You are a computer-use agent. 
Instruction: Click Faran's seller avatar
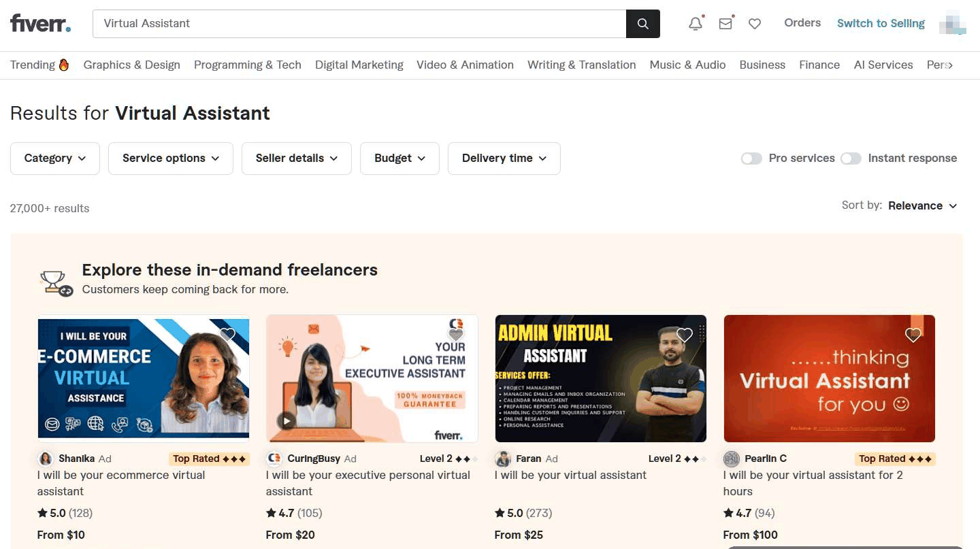[x=503, y=459]
